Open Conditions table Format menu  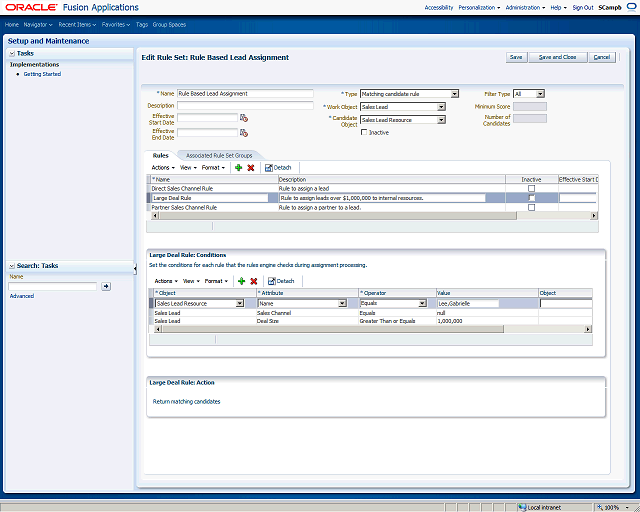click(x=216, y=281)
